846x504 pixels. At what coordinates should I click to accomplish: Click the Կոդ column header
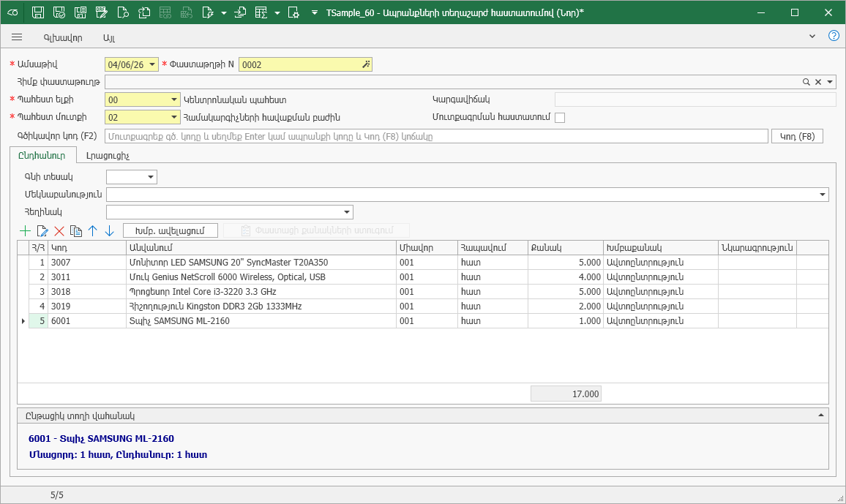87,247
